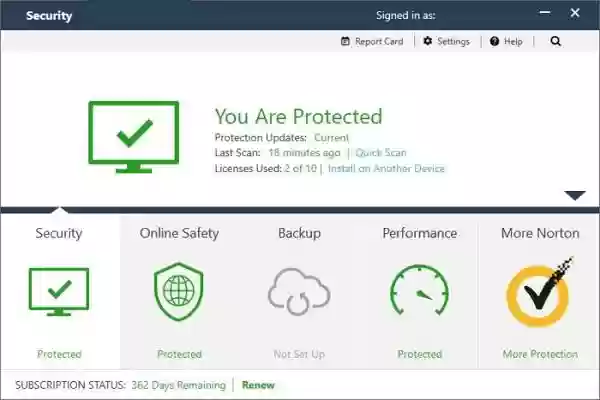This screenshot has height=400, width=600.
Task: Click the Backup cloud icon
Action: point(299,291)
